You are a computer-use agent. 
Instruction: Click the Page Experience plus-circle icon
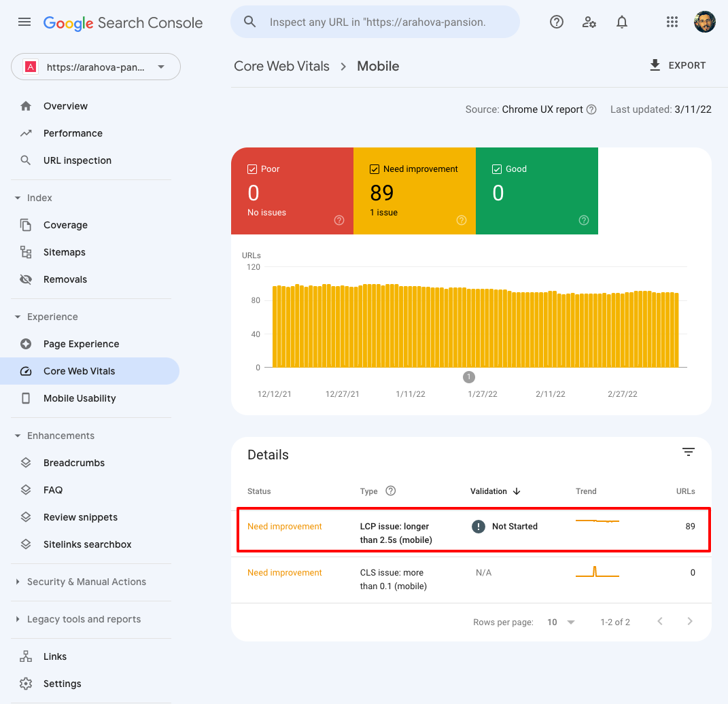click(x=26, y=344)
